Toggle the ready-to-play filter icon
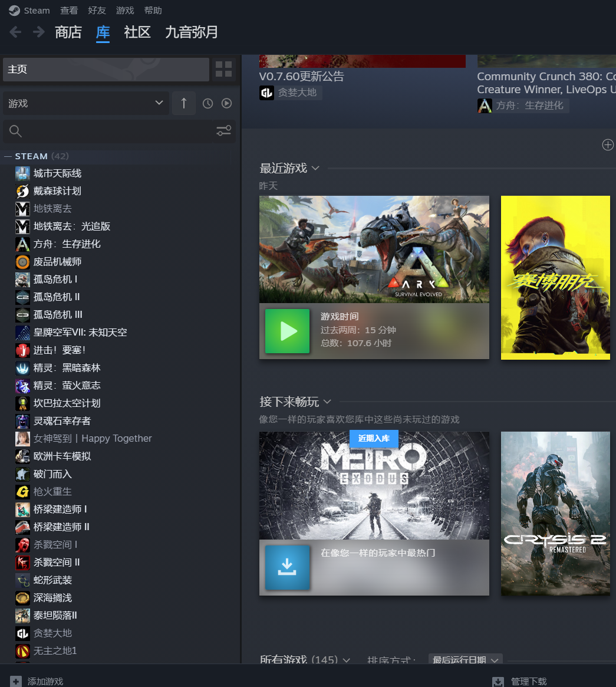 (226, 103)
